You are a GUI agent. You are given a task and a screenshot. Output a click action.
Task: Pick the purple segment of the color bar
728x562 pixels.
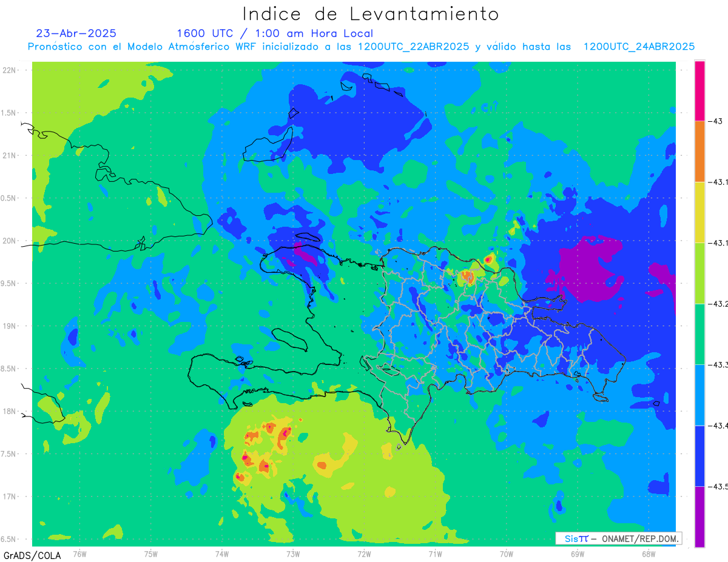[x=699, y=517]
